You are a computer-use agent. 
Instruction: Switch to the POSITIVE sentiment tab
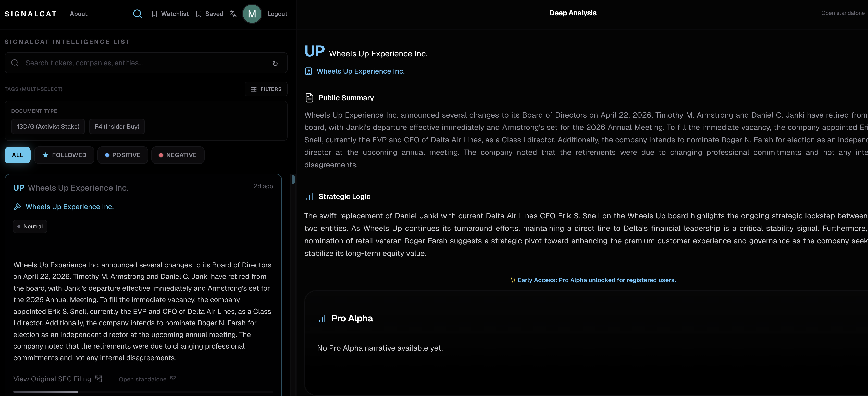tap(123, 155)
